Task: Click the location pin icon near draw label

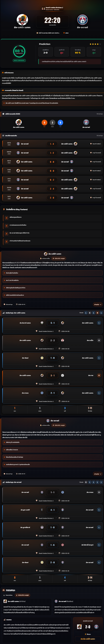Action: point(64,33)
